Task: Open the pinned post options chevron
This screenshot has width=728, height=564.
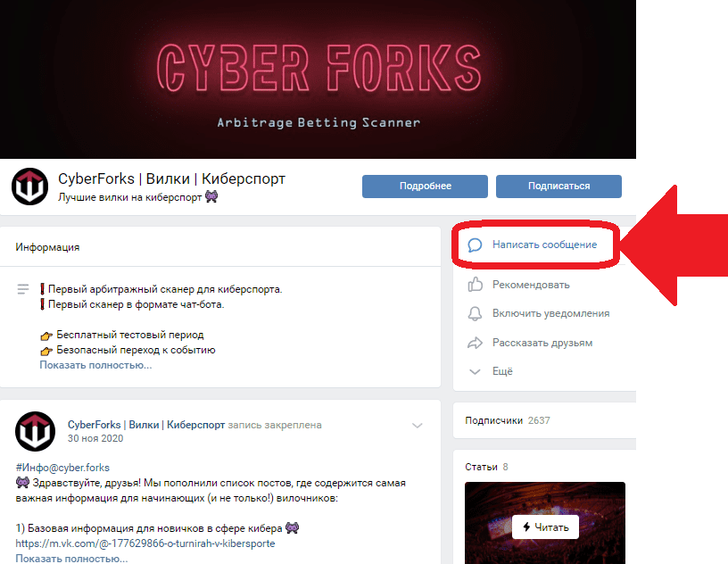Action: (417, 426)
